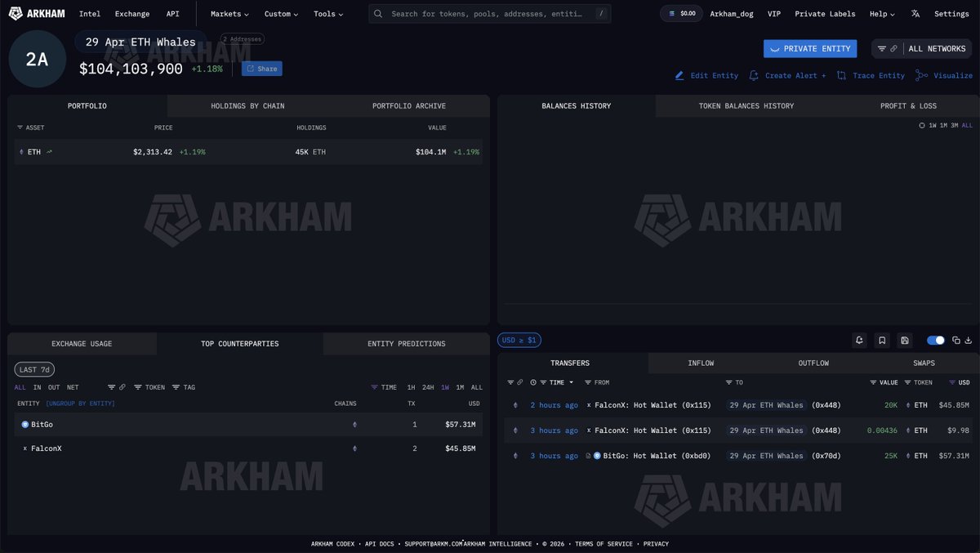Toggle the blue switch above transfers

[x=936, y=340]
